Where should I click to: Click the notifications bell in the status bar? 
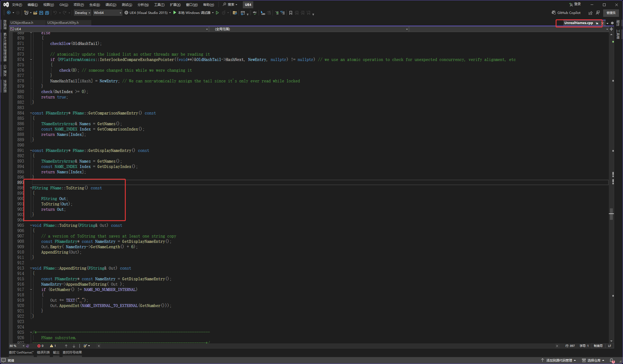click(612, 360)
